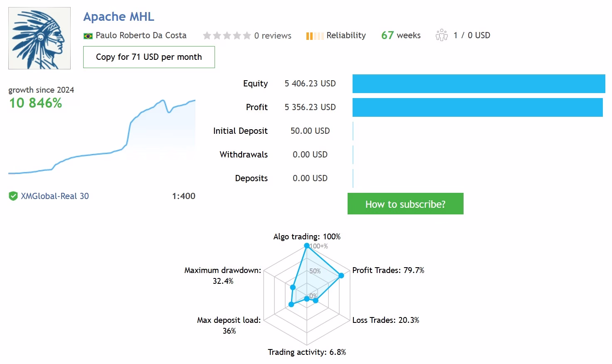Viewport: 612px width, 364px height.
Task: Click the Apache chief avatar image
Action: point(39,38)
